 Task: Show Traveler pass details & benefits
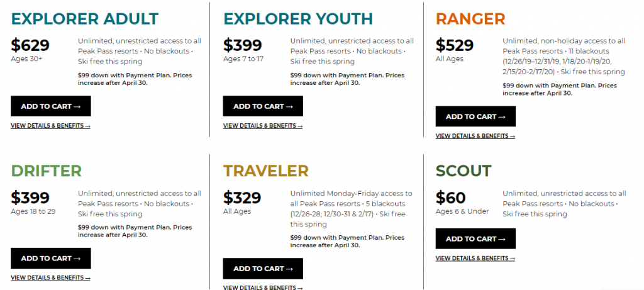pos(263,287)
